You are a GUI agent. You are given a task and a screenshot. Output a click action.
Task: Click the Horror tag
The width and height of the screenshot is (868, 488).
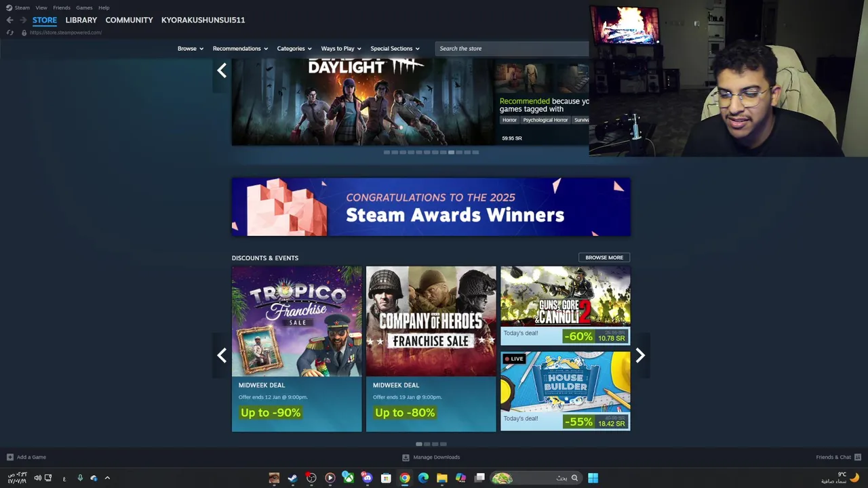click(509, 120)
